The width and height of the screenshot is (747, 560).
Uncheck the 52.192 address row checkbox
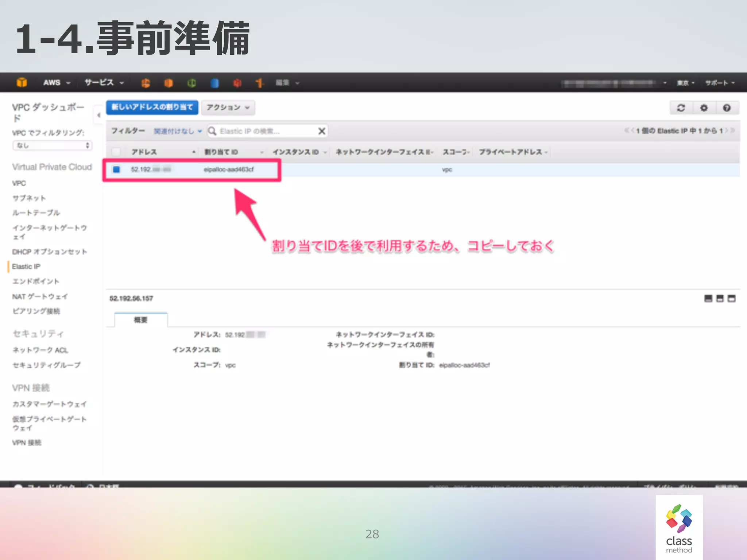click(116, 170)
